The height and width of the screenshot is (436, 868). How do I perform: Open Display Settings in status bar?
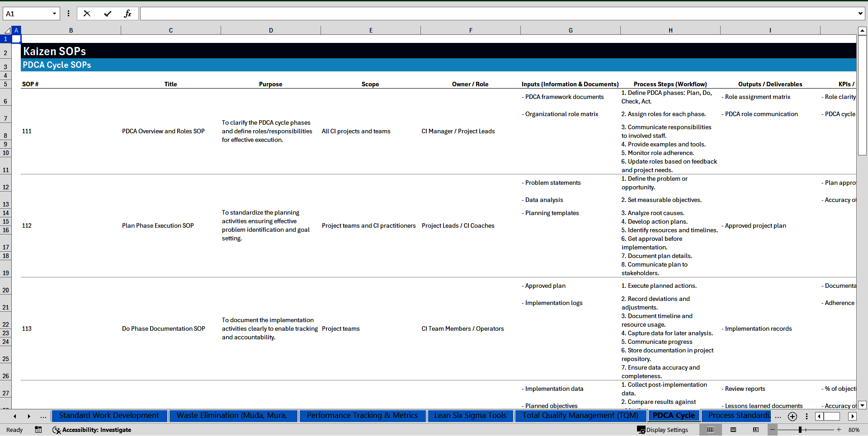[x=663, y=430]
